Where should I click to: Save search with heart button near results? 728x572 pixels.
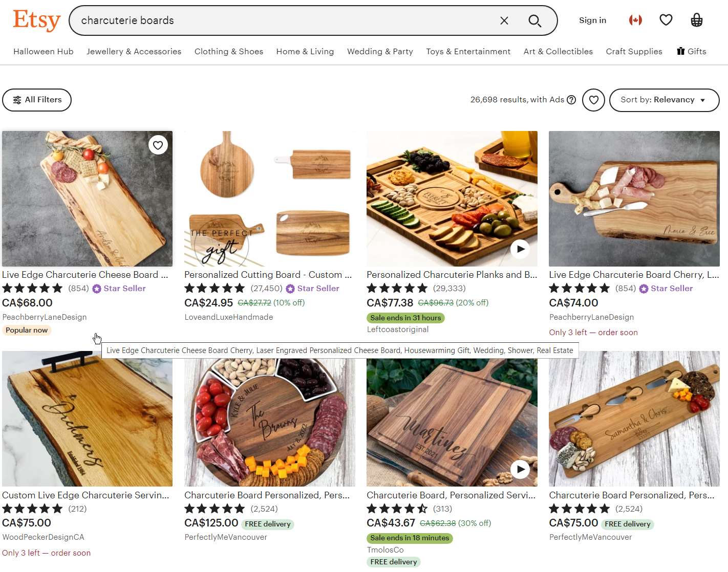pos(594,100)
